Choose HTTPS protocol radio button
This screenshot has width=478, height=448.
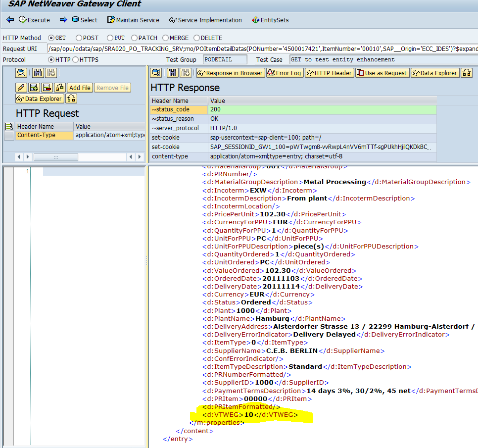[75, 60]
